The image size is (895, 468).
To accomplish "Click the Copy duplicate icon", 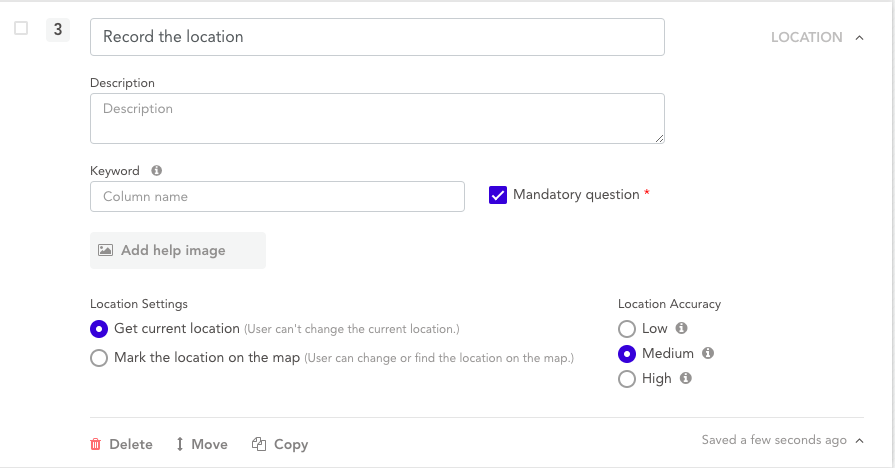I will 259,444.
